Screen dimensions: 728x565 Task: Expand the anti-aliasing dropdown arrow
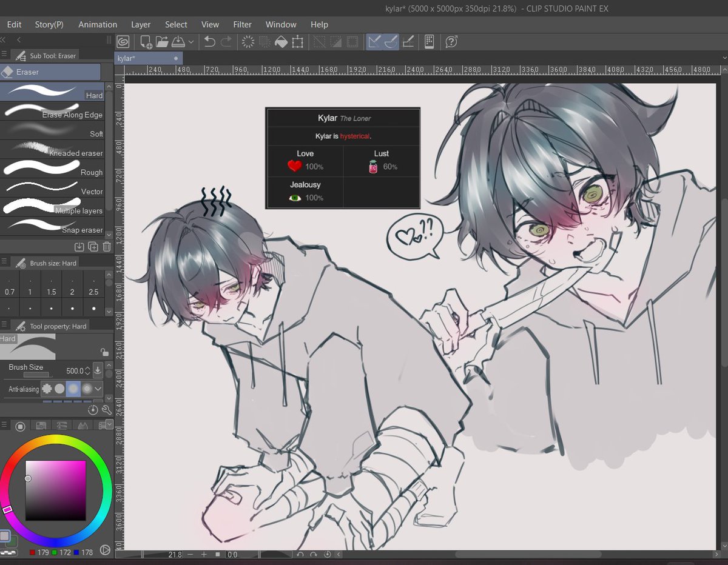click(98, 389)
